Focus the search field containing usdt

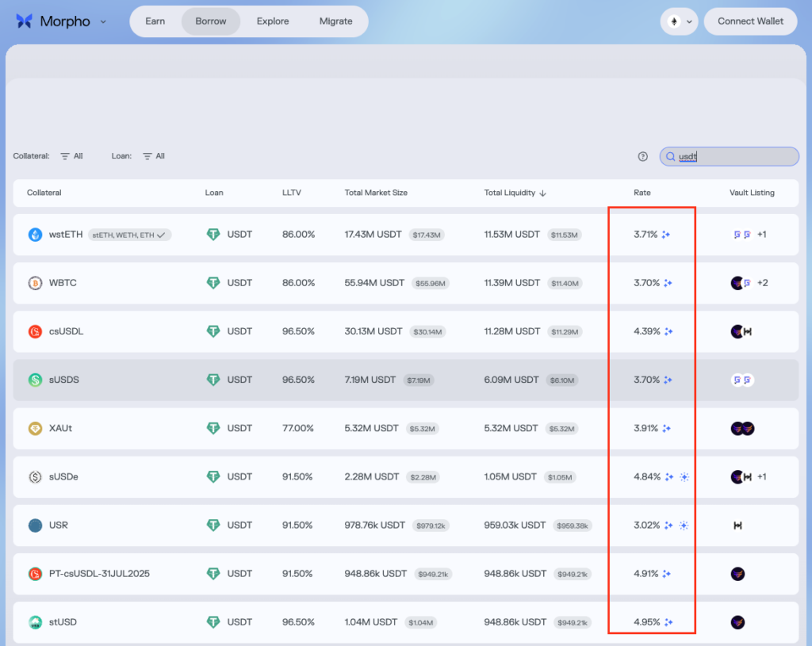coord(730,156)
